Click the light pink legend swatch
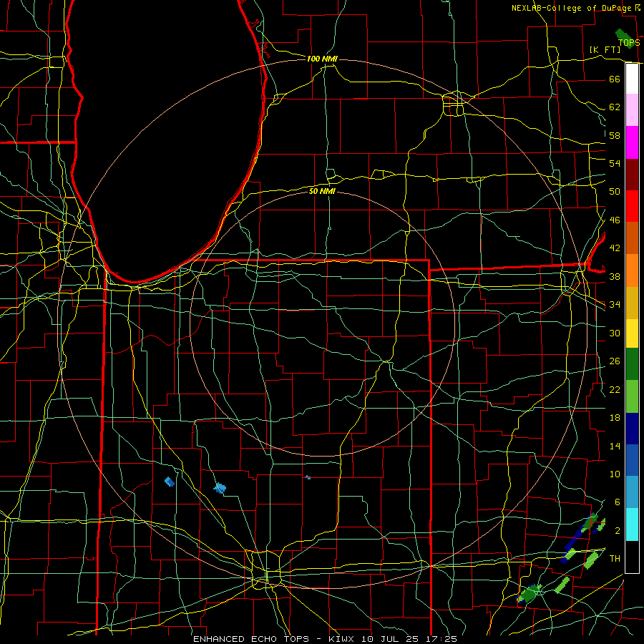 632,110
